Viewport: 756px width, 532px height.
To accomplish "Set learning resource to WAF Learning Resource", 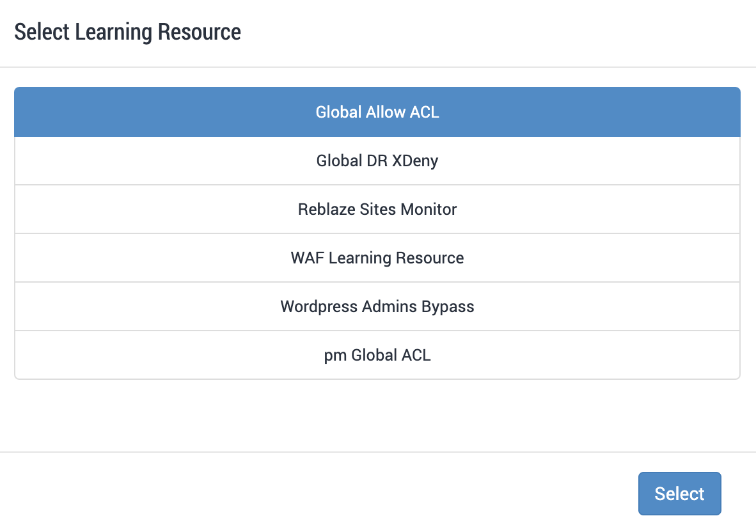I will 377,258.
